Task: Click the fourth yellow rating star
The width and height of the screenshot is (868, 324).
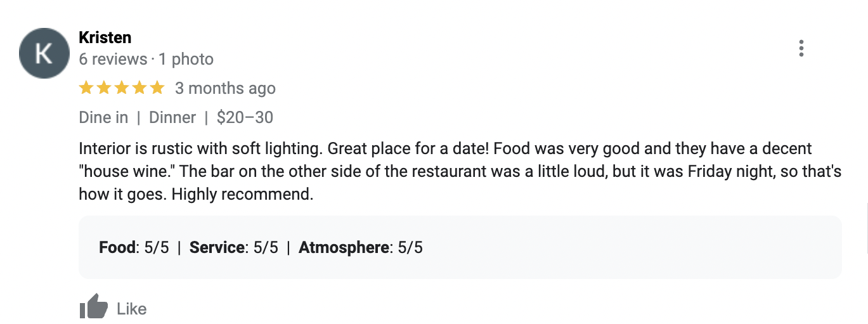Action: click(139, 88)
